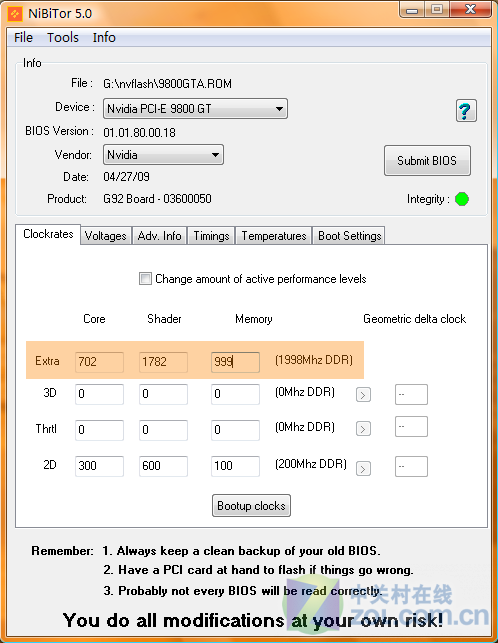Open the File menu
498x643 pixels.
click(x=23, y=37)
